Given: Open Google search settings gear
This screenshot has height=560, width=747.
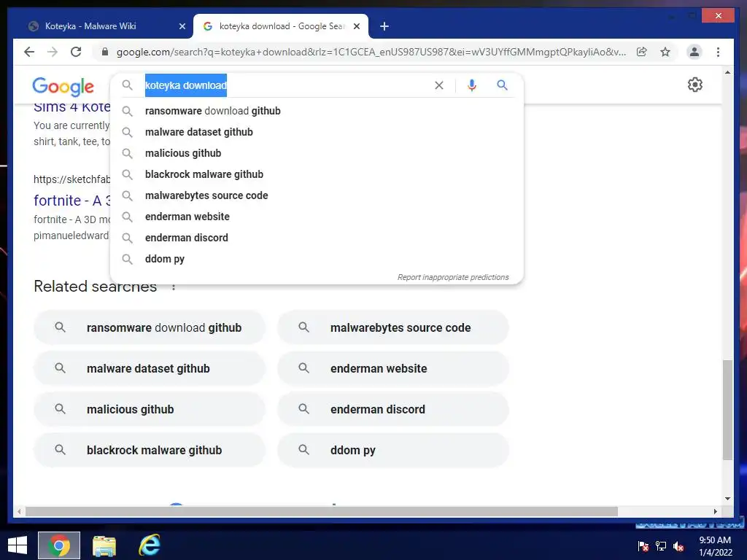Looking at the screenshot, I should pyautogui.click(x=695, y=85).
